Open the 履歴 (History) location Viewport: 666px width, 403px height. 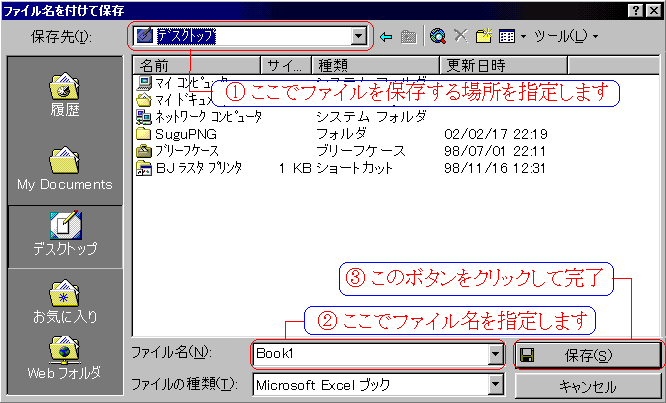pos(65,94)
